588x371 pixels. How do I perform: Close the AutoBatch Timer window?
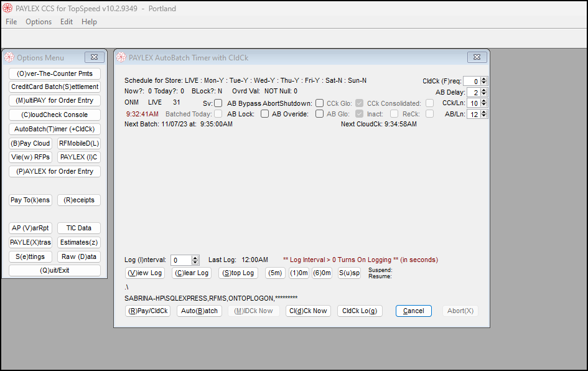(x=477, y=57)
